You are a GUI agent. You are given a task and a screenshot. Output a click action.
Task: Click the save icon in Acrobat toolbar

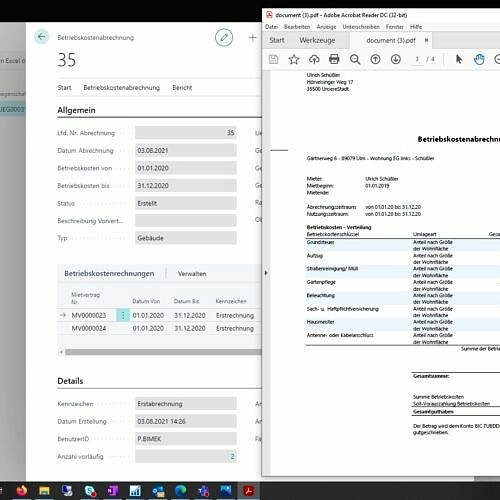[x=274, y=59]
